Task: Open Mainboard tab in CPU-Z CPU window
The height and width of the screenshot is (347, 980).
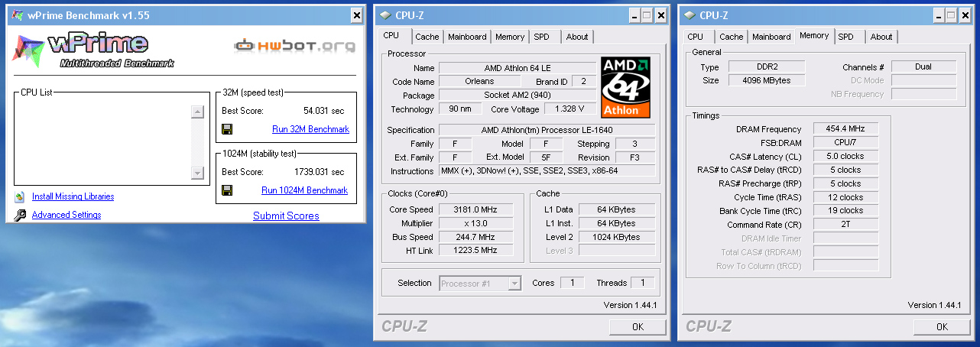Action: click(467, 37)
